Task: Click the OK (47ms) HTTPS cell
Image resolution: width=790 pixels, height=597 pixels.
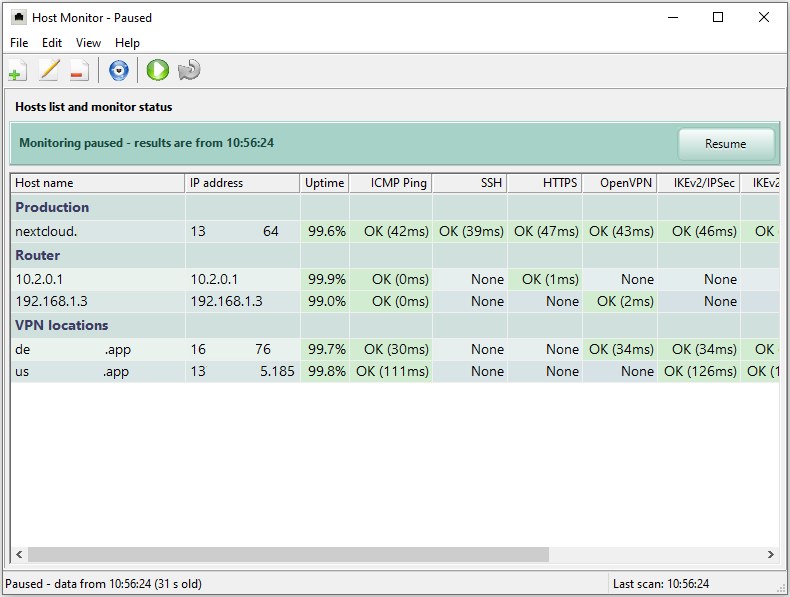Action: pyautogui.click(x=545, y=231)
